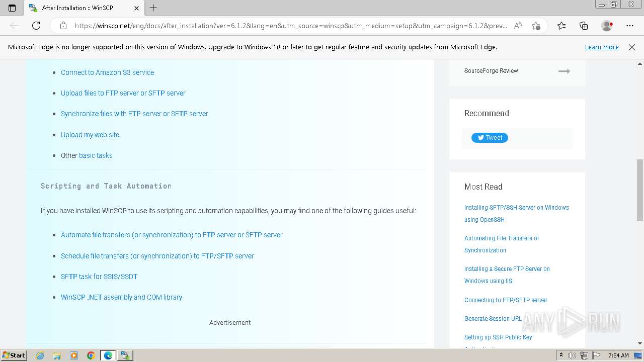The height and width of the screenshot is (362, 644).
Task: Click the scrollbar up arrow
Action: (640, 64)
